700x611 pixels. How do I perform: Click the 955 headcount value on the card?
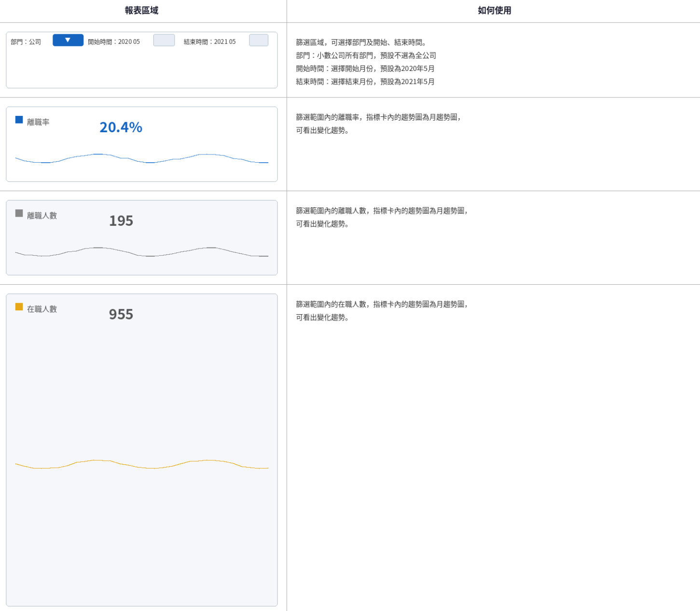tap(121, 314)
